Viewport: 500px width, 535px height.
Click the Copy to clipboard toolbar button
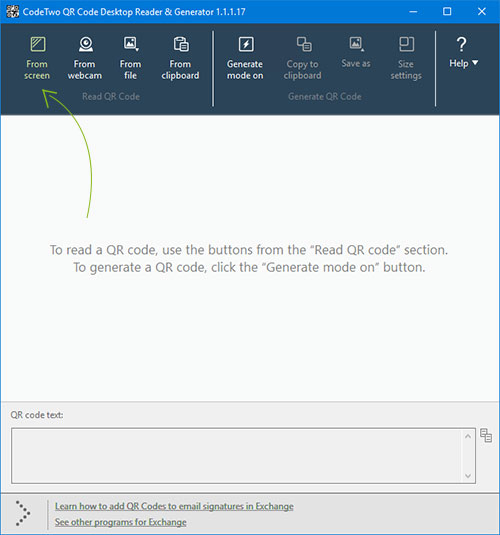point(302,58)
